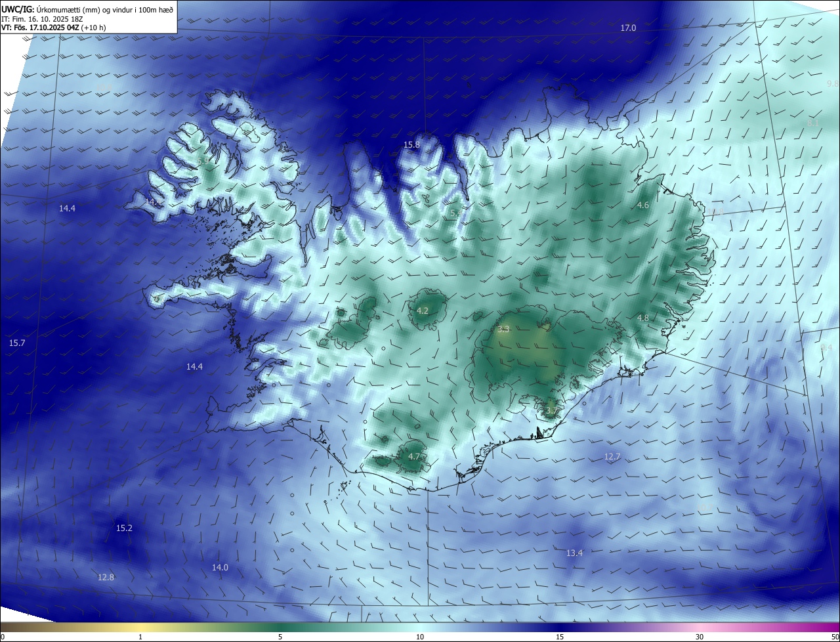Click the UWC/IG map title text

(87, 9)
